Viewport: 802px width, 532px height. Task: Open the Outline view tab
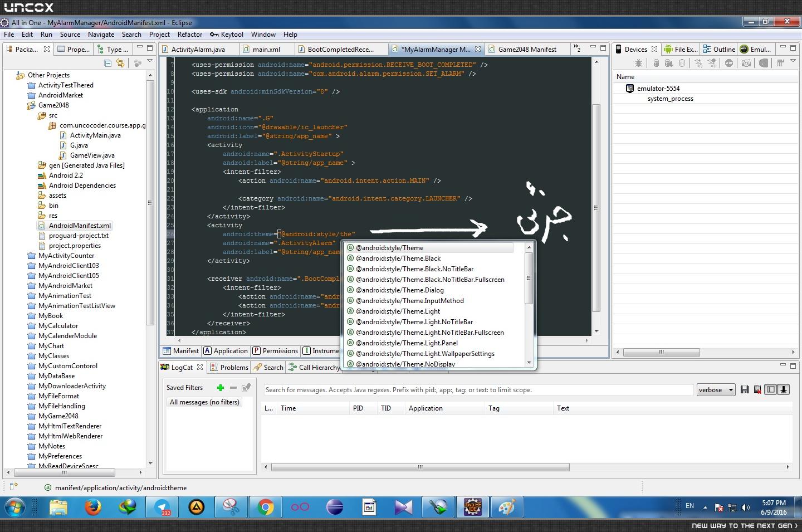pyautogui.click(x=718, y=50)
